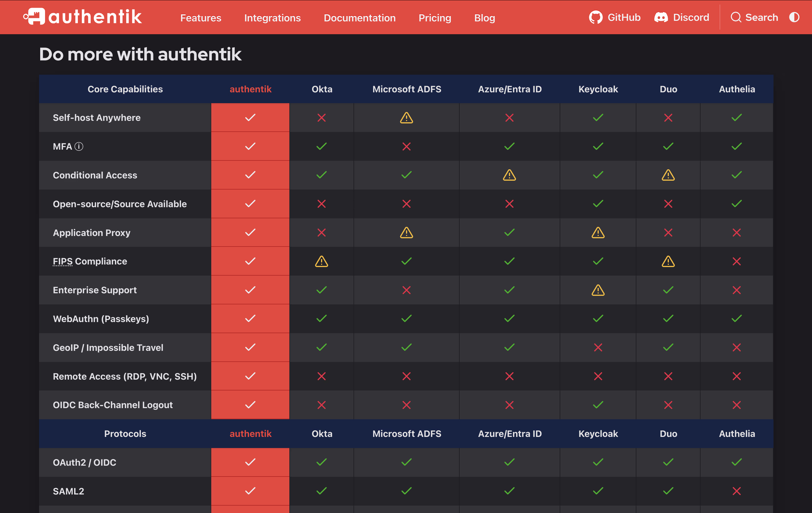
Task: Click the red cross for Authelia SAML2
Action: pyautogui.click(x=736, y=491)
